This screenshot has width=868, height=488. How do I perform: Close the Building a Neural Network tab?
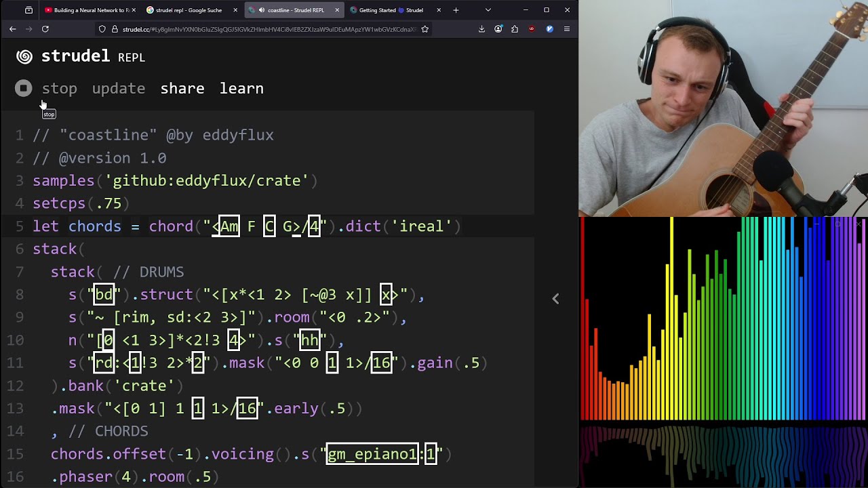pyautogui.click(x=134, y=10)
